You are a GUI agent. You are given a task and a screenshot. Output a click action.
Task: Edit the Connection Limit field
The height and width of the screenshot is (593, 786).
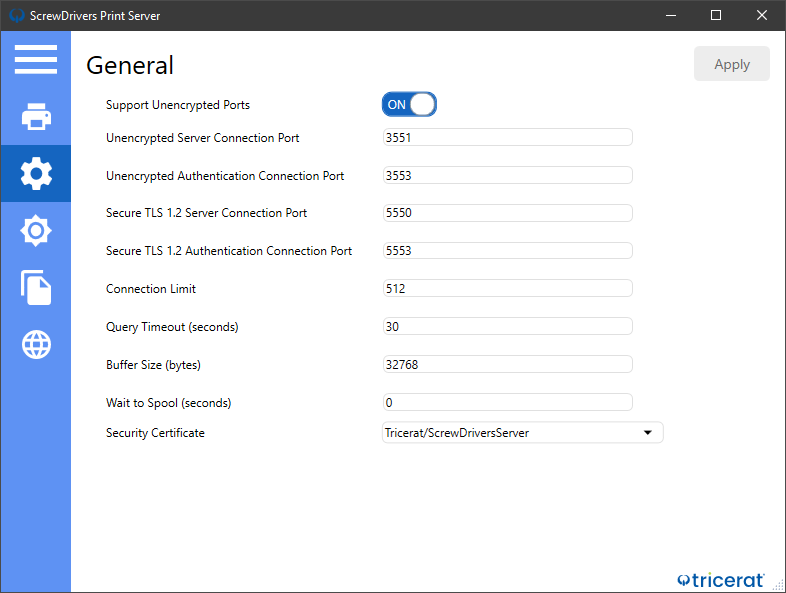point(507,289)
